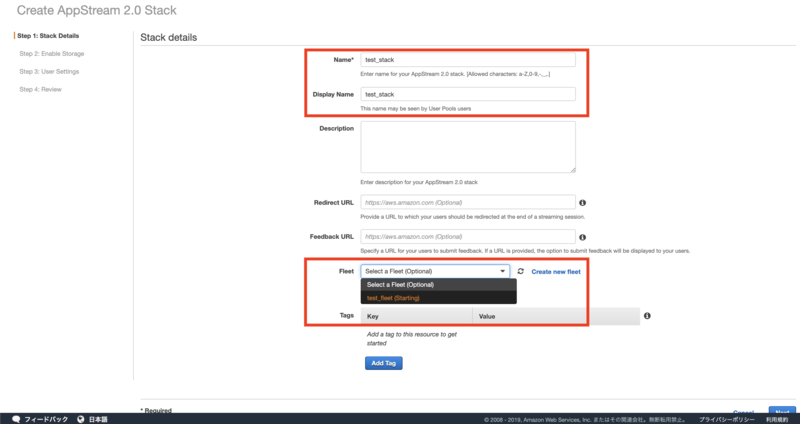
Task: Click the フィードバック footer link
Action: coord(46,419)
